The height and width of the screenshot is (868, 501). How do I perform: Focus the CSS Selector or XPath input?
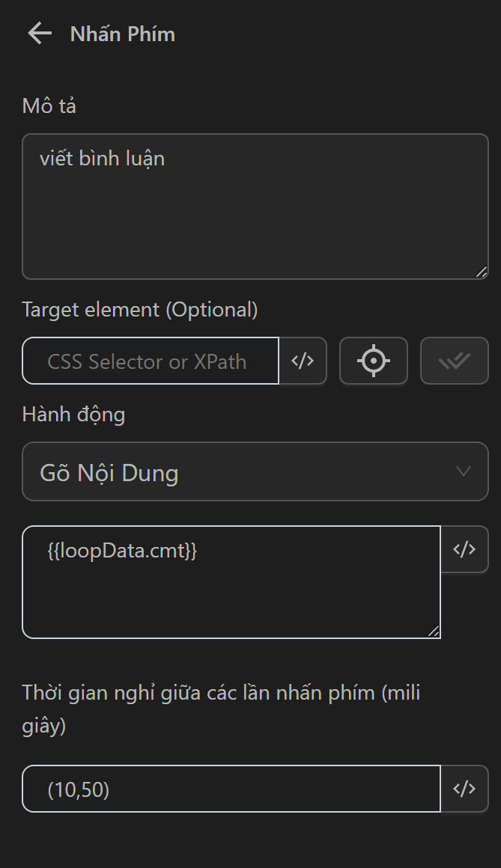[151, 361]
